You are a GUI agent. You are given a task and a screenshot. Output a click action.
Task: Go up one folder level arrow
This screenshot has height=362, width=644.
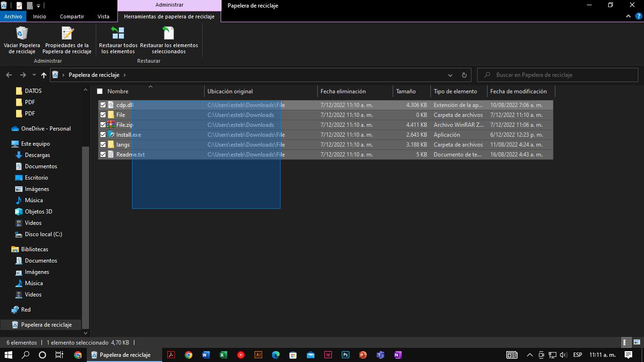click(44, 75)
